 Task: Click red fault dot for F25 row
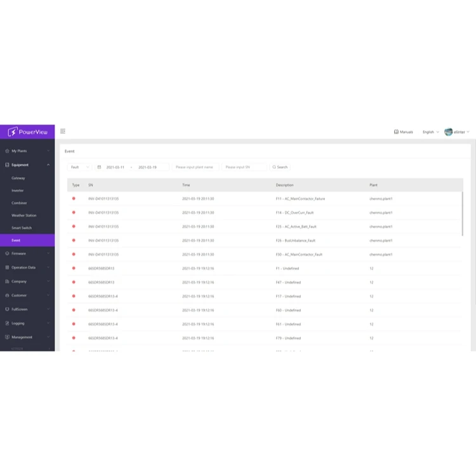coord(74,227)
